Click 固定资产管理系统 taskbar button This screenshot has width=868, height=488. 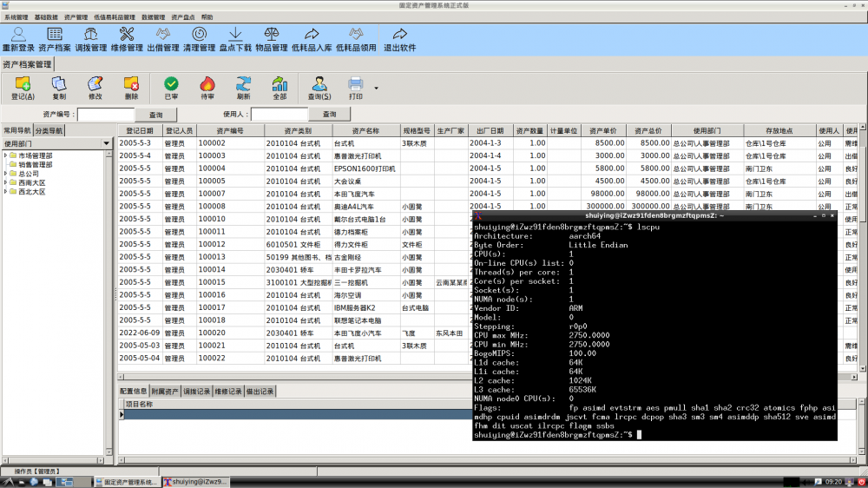click(126, 482)
